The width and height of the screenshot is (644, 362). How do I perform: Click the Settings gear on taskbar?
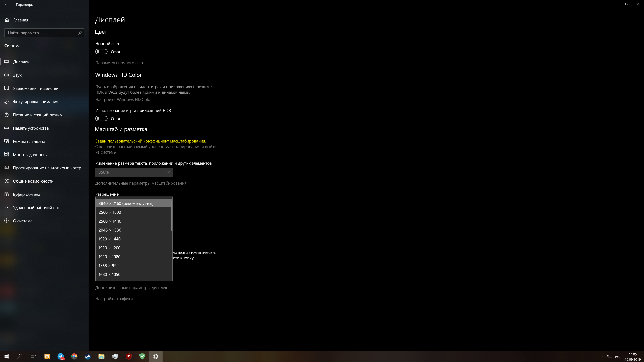click(x=156, y=356)
